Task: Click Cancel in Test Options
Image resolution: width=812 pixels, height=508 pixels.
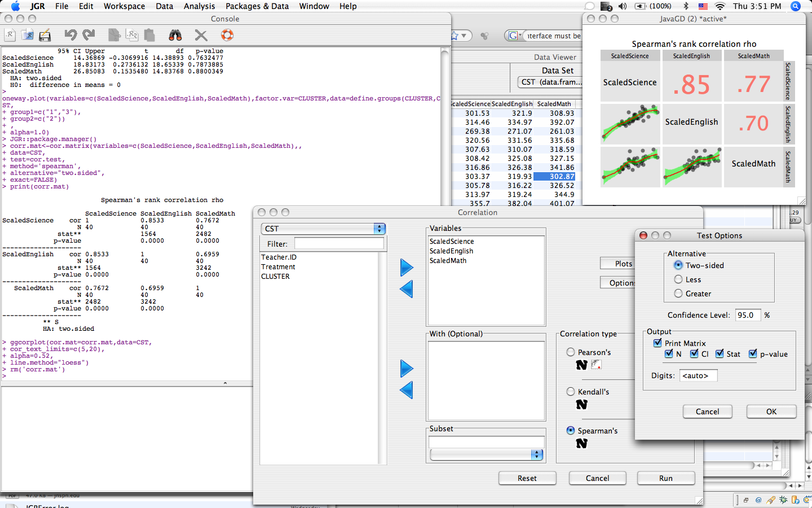Action: (707, 411)
